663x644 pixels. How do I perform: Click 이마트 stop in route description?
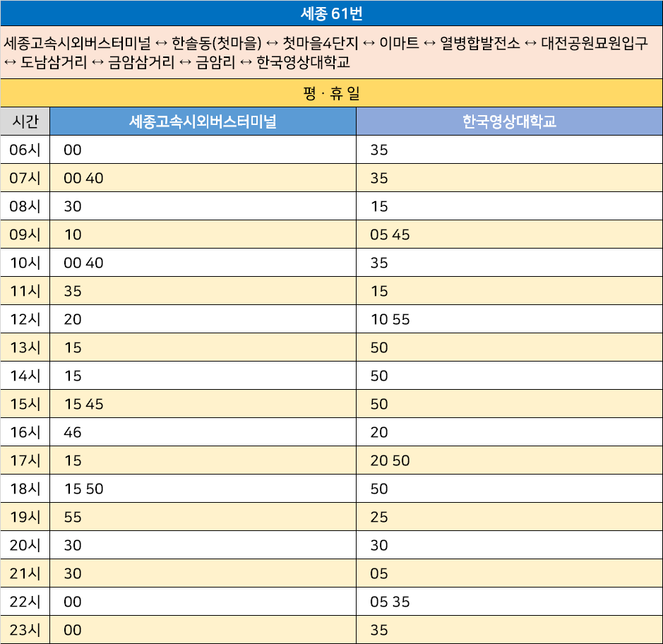(x=399, y=42)
